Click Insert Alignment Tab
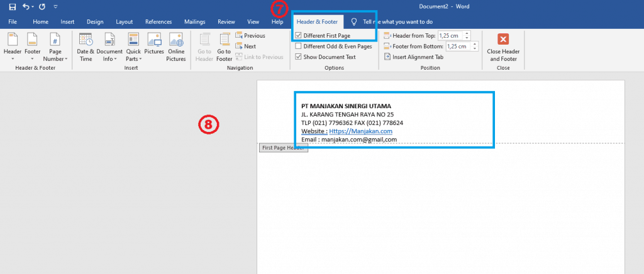Screen dimensions: 644x274 click(414, 57)
